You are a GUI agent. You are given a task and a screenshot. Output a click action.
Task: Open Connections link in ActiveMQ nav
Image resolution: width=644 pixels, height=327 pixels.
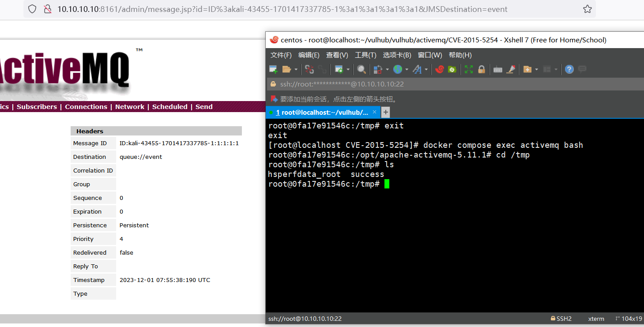click(86, 107)
